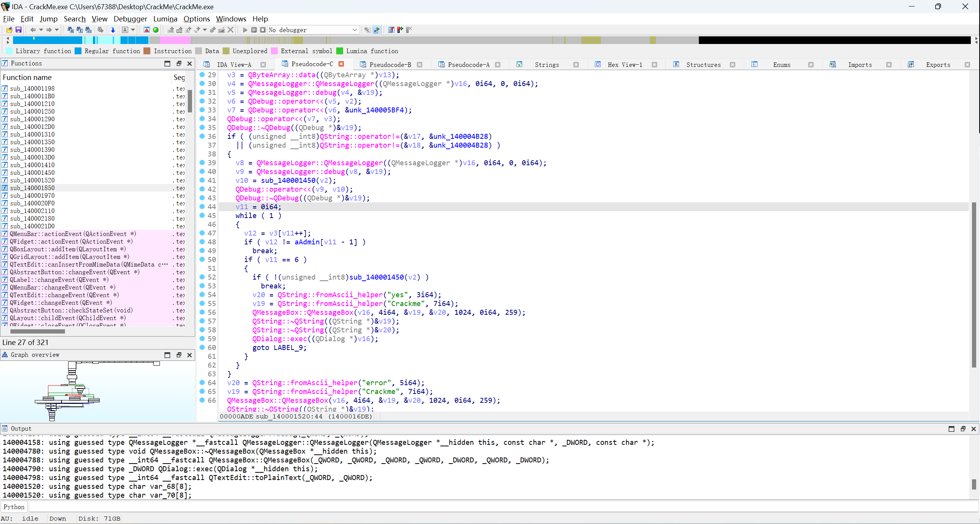980x524 pixels.
Task: Terminate process with the stop icon
Action: click(263, 30)
